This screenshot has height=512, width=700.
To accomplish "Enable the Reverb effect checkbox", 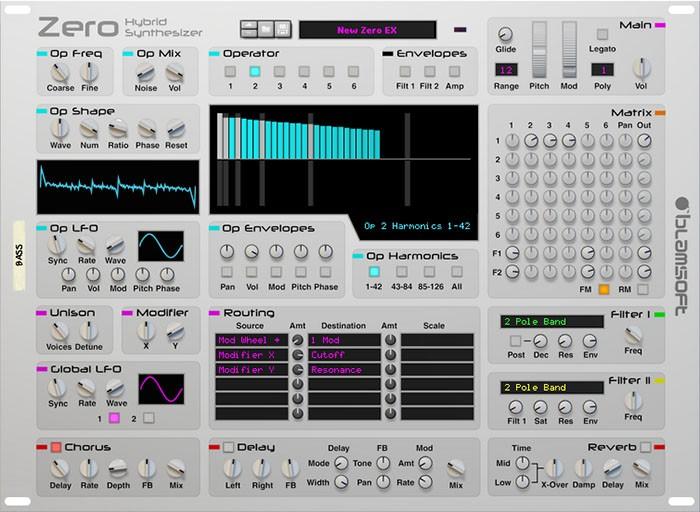I will pyautogui.click(x=645, y=447).
